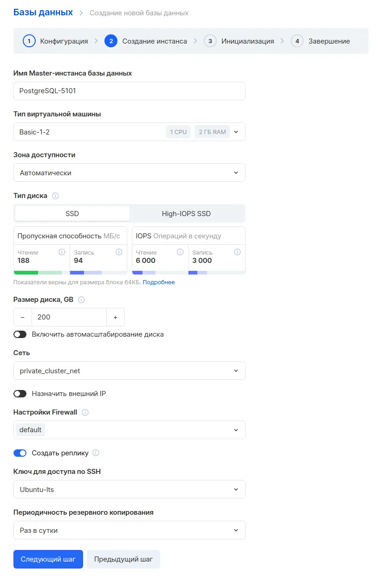
Task: Select the High-IOPS SSD disk tab
Action: [186, 214]
